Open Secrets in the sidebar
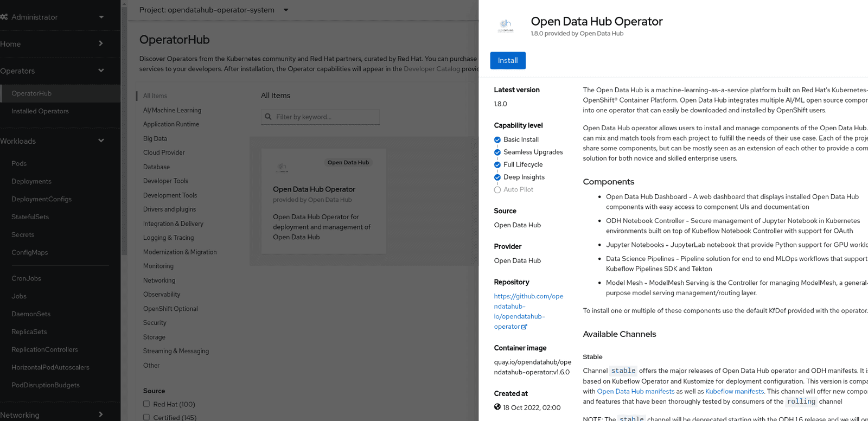868x421 pixels. coord(23,235)
